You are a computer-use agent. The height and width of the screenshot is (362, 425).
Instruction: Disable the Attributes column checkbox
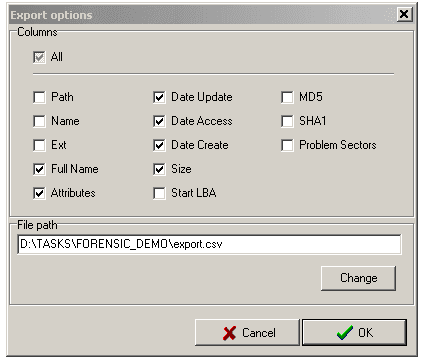39,193
